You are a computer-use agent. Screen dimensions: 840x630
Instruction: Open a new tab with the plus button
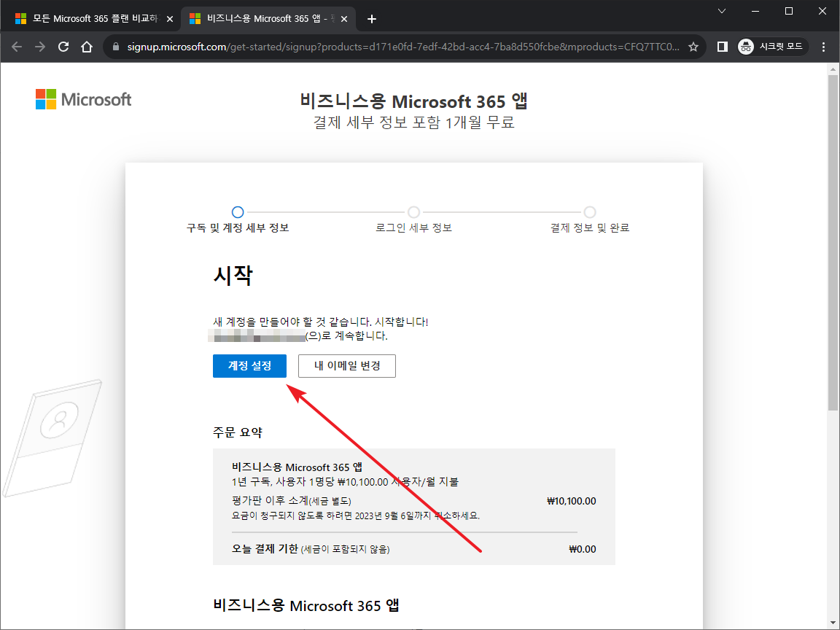372,19
